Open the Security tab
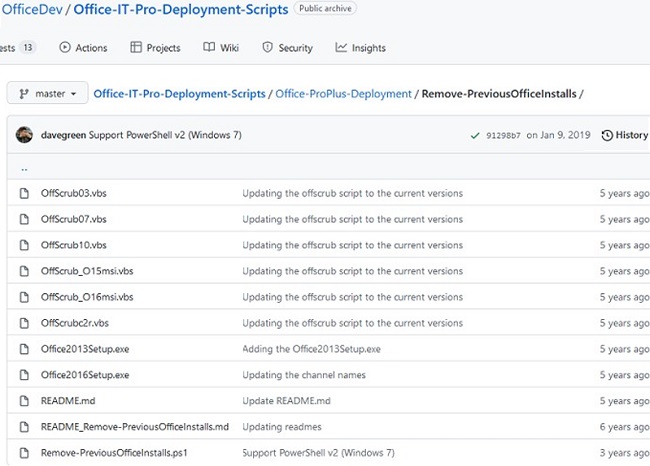The height and width of the screenshot is (466, 650). point(287,47)
